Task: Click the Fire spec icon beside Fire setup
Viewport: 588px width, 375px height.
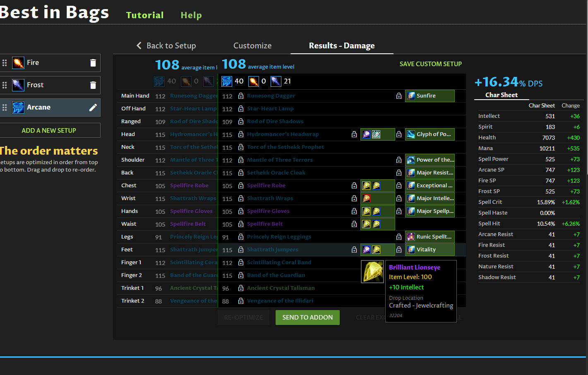Action: click(18, 63)
